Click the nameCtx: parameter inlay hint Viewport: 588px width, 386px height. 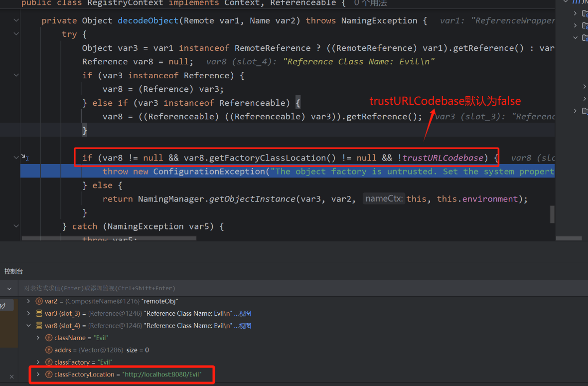pyautogui.click(x=384, y=198)
